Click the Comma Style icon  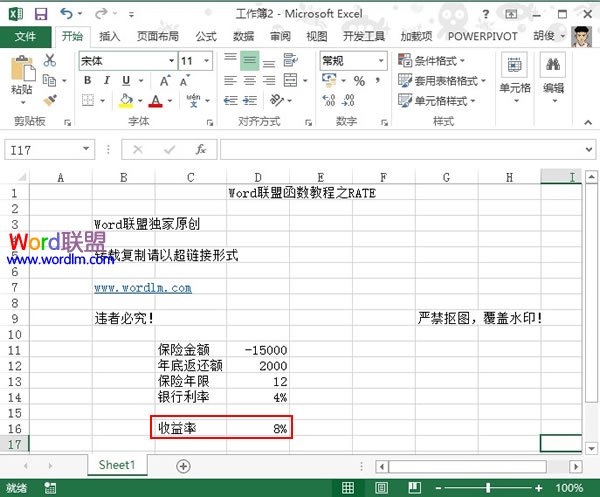378,81
